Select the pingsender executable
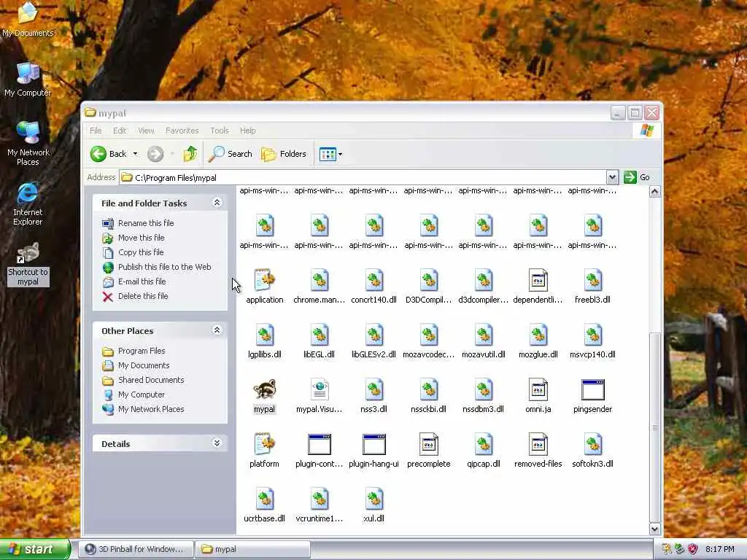Image resolution: width=747 pixels, height=560 pixels. (x=593, y=389)
